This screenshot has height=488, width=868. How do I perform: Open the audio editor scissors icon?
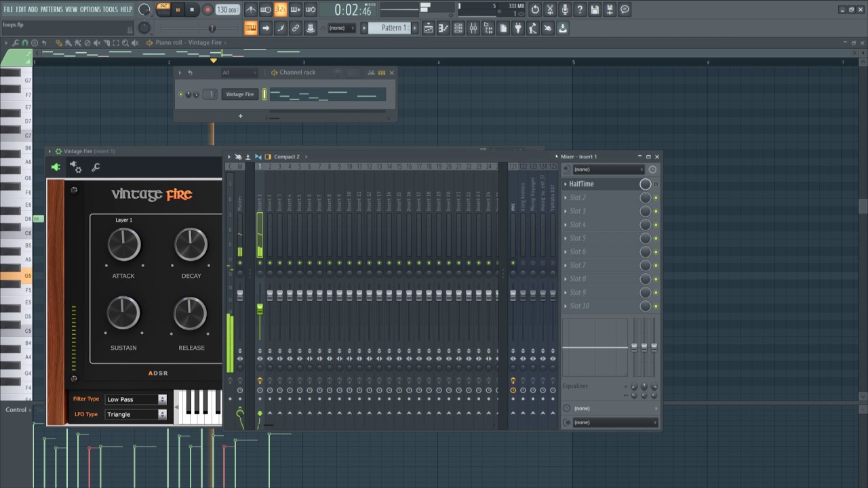550,9
